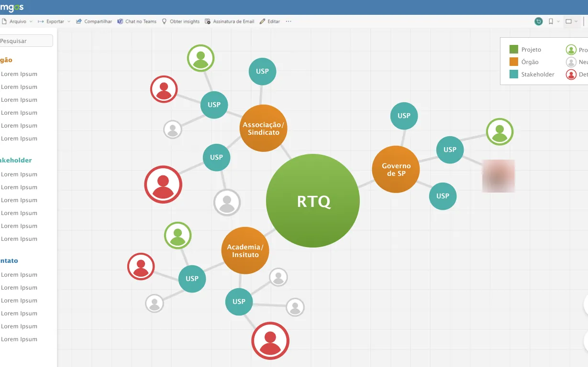Click the green Projeto legend swatch
The width and height of the screenshot is (588, 367).
514,49
